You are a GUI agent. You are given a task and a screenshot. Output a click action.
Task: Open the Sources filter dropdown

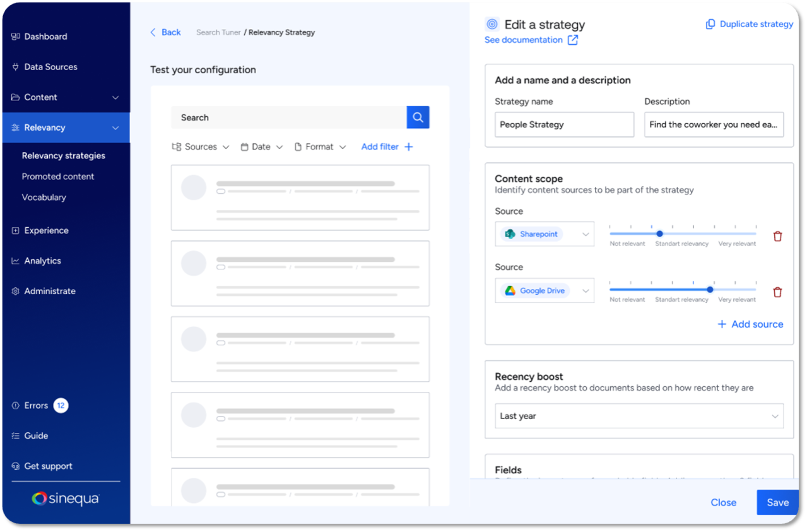click(201, 147)
